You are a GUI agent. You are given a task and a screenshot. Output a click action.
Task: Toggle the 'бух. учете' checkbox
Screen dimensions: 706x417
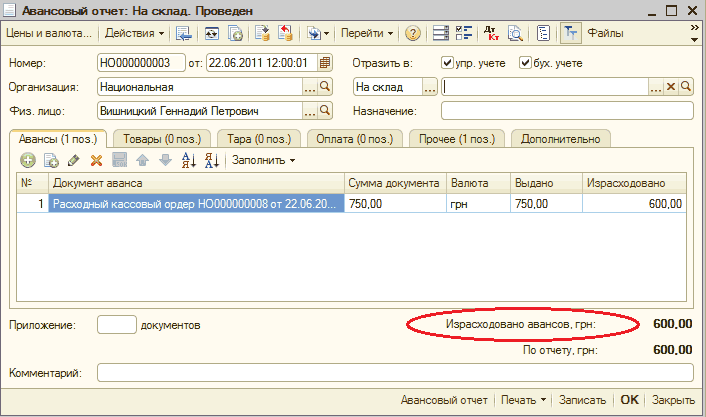(526, 63)
